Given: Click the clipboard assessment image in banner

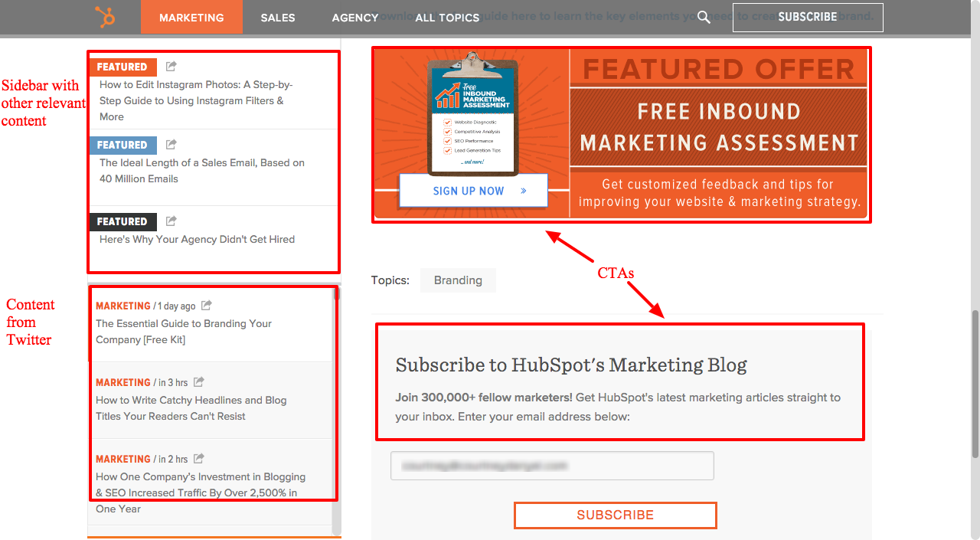Looking at the screenshot, I should point(474,113).
